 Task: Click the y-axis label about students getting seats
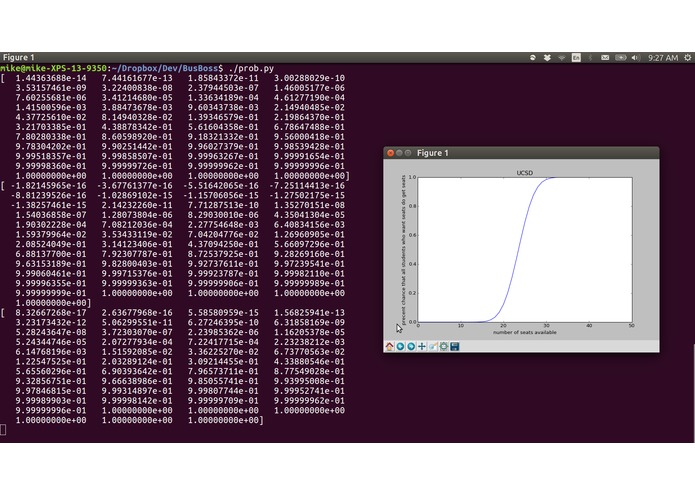[x=403, y=250]
